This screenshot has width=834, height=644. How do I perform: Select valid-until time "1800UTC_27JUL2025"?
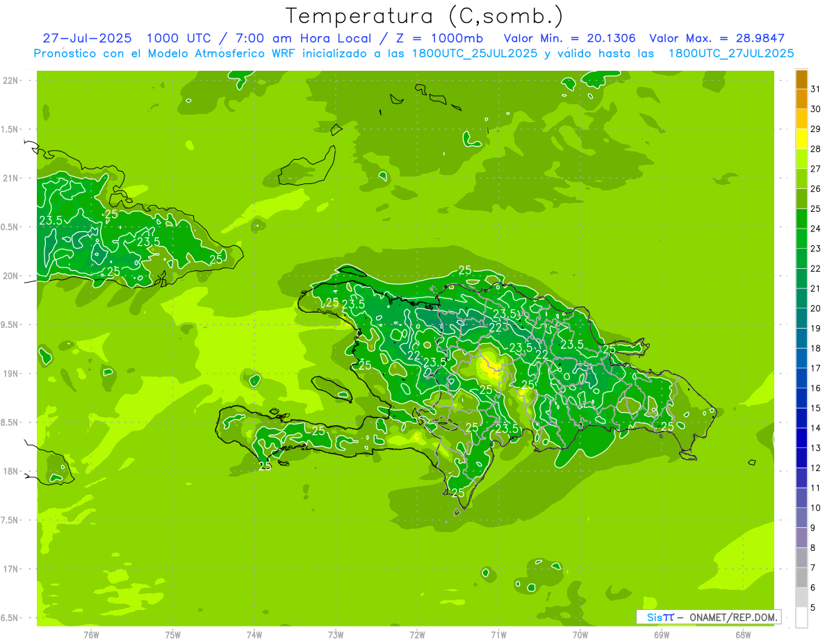pos(731,53)
